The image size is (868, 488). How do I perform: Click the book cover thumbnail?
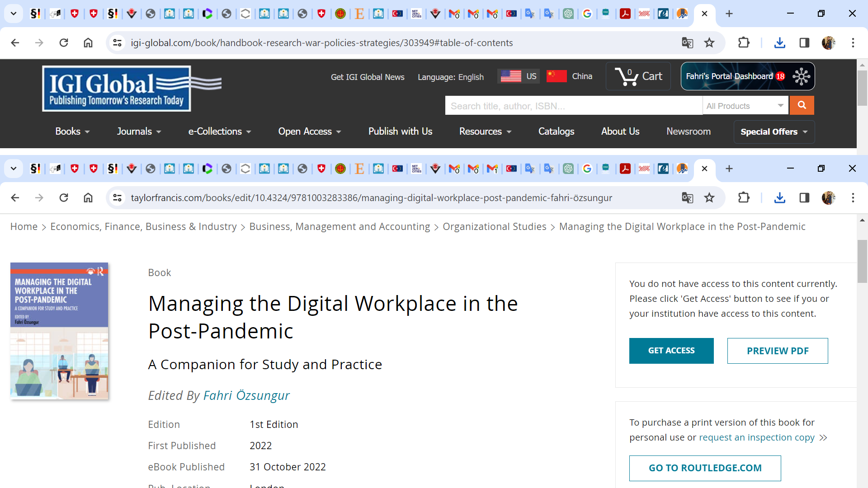59,331
